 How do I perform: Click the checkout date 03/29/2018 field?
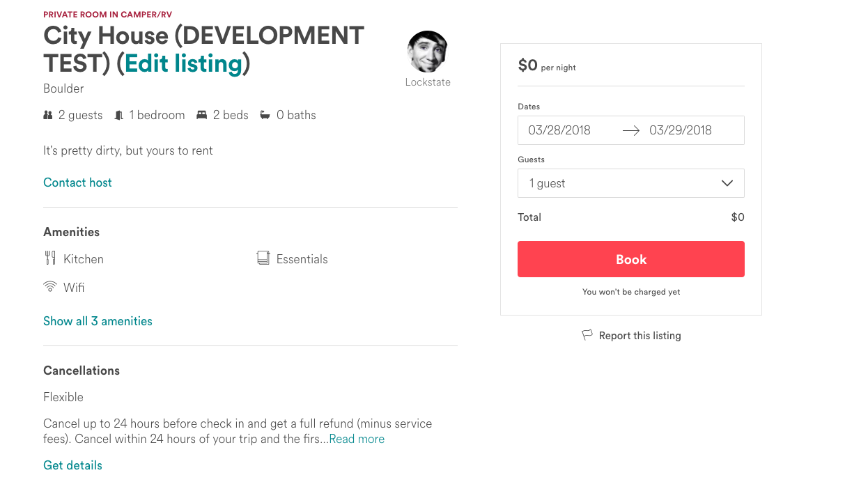click(681, 130)
